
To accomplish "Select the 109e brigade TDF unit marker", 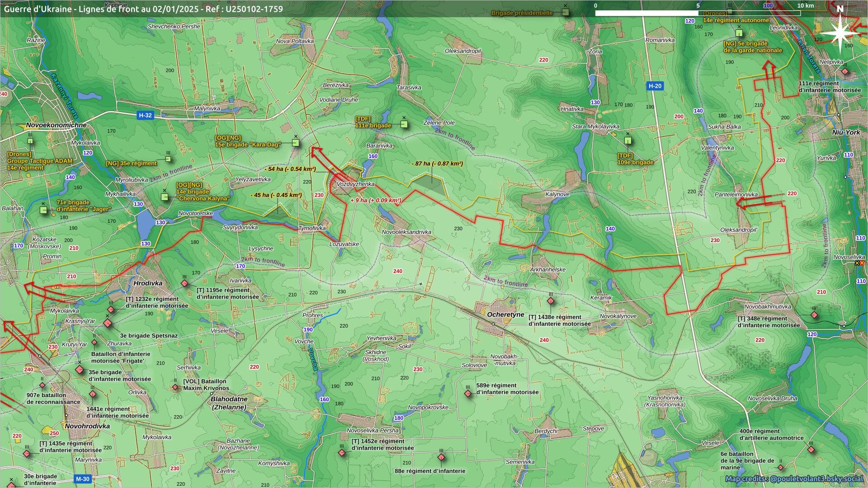I will [627, 141].
